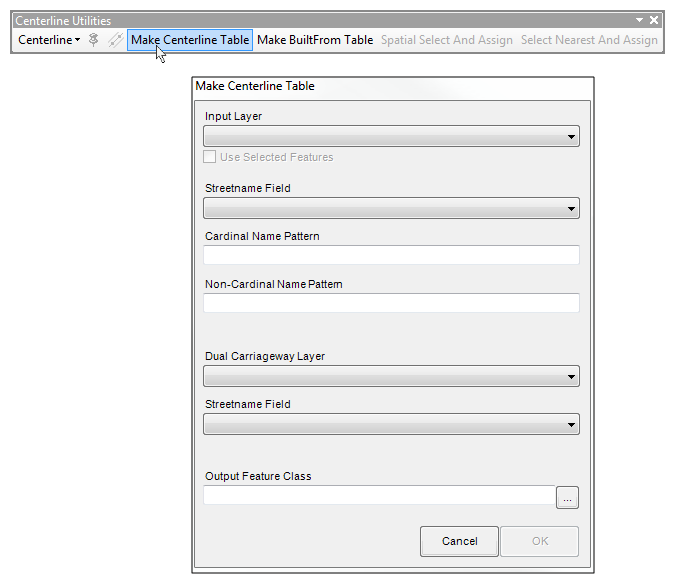Expand first Streetname Field dropdown under Input Layer

391,208
